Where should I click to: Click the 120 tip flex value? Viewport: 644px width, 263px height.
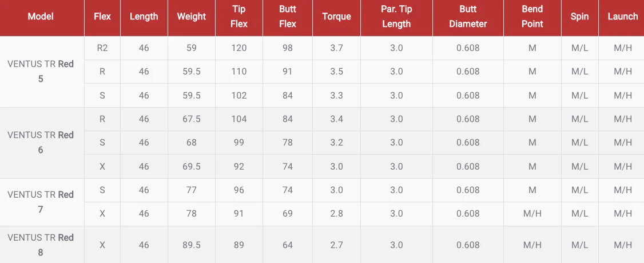(239, 48)
